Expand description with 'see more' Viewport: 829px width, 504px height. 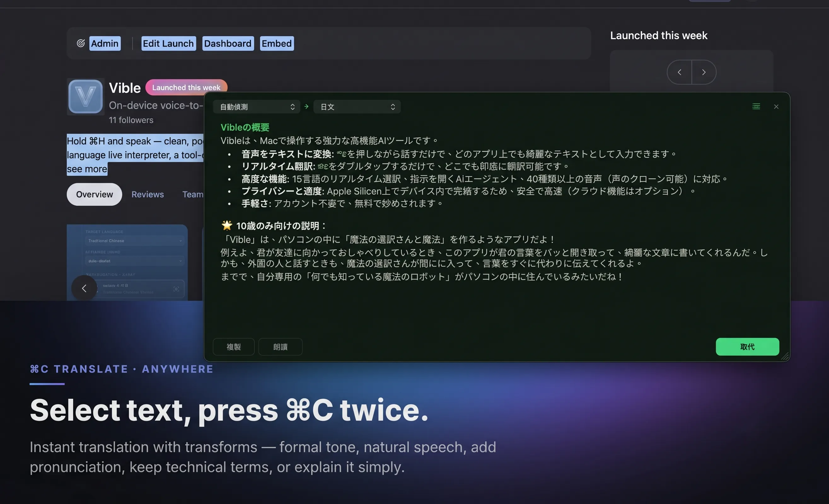[x=87, y=169]
